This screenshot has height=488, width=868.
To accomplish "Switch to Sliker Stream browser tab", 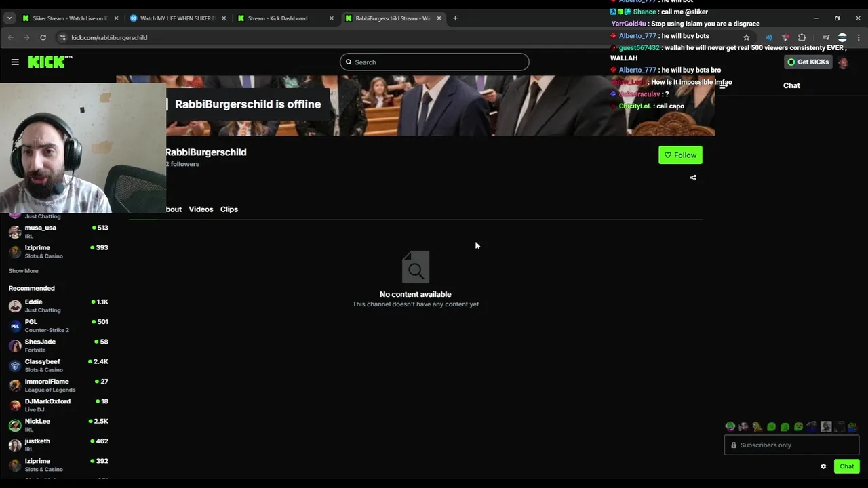I will (x=70, y=18).
